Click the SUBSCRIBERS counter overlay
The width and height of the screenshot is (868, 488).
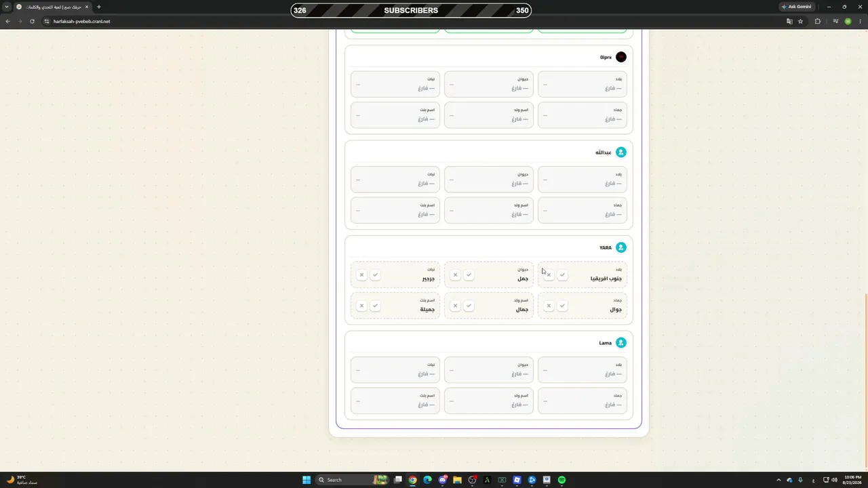point(411,10)
